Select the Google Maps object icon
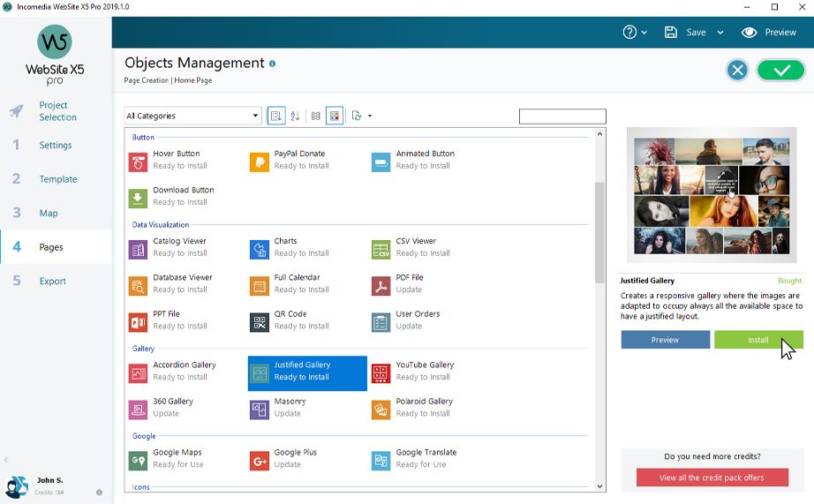 click(x=138, y=461)
